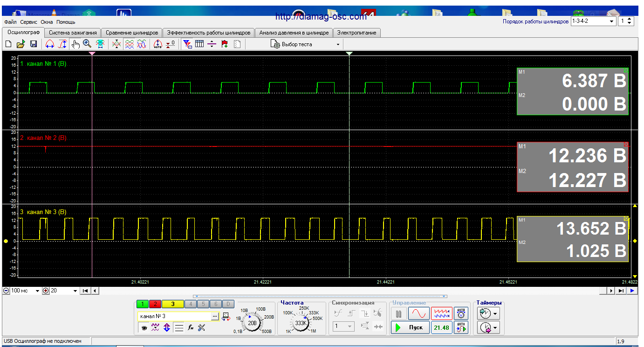The height and width of the screenshot is (347, 644).
Task: Select multi-waveform recording mode icon
Action: 441,313
